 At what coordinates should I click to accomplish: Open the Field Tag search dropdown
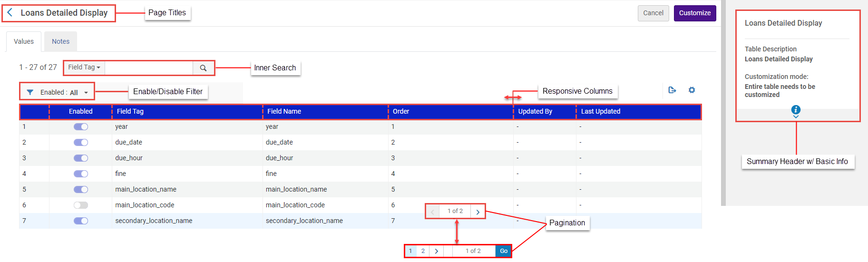[84, 68]
